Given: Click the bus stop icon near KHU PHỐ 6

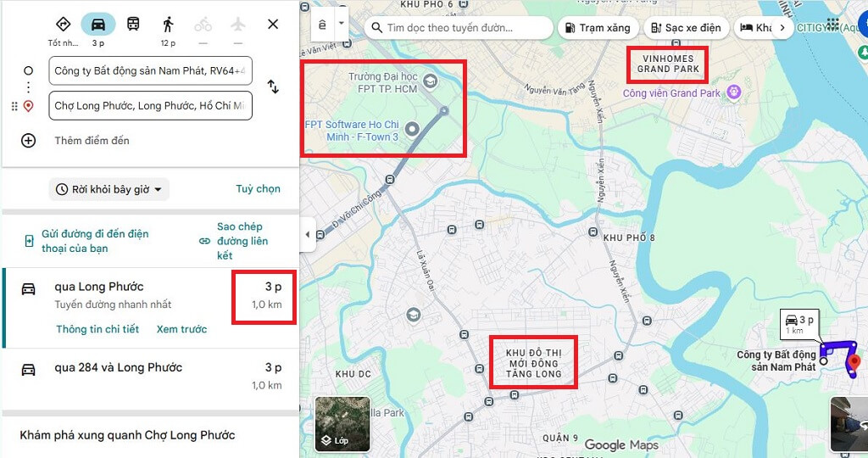Looking at the screenshot, I should point(464,4).
